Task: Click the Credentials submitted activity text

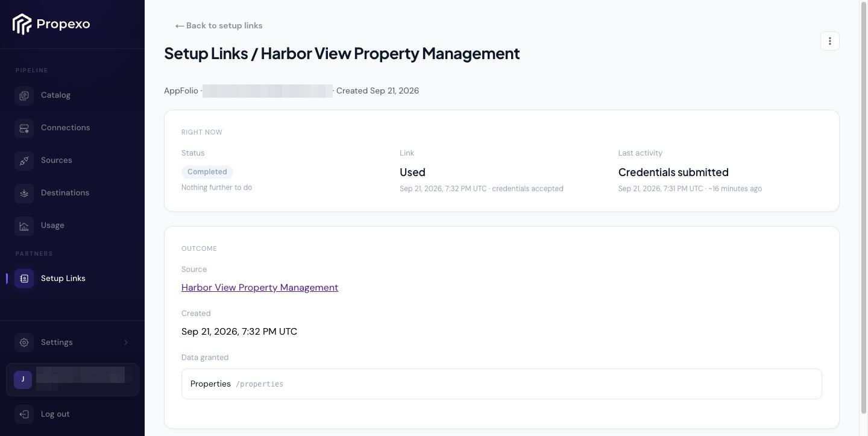Action: [673, 172]
